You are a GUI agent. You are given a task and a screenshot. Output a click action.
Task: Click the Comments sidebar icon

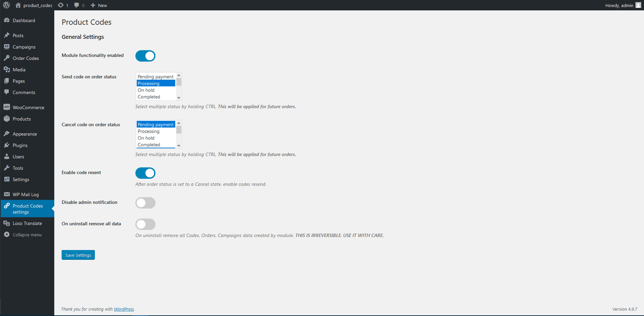click(7, 92)
